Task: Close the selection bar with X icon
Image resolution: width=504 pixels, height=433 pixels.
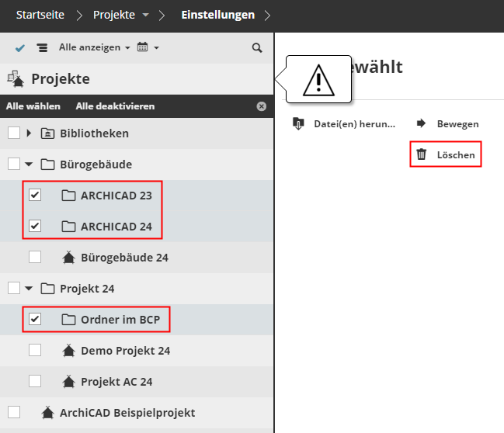Action: (262, 106)
